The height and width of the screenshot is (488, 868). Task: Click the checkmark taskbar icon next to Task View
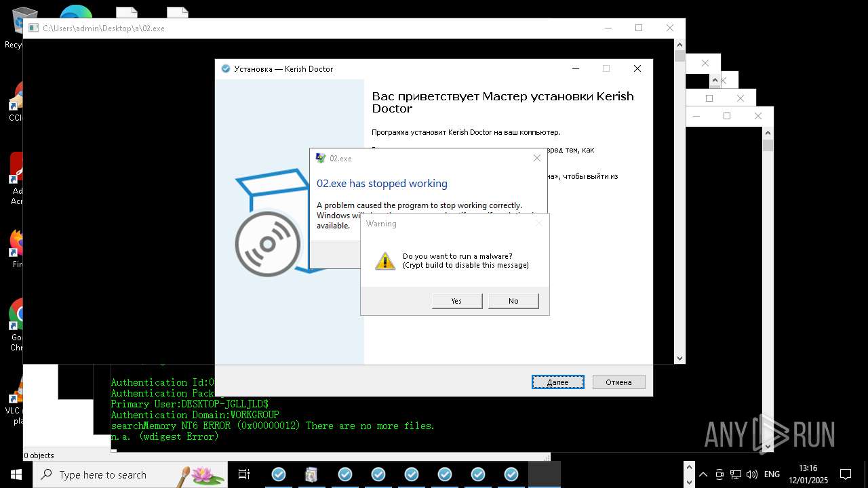[278, 474]
